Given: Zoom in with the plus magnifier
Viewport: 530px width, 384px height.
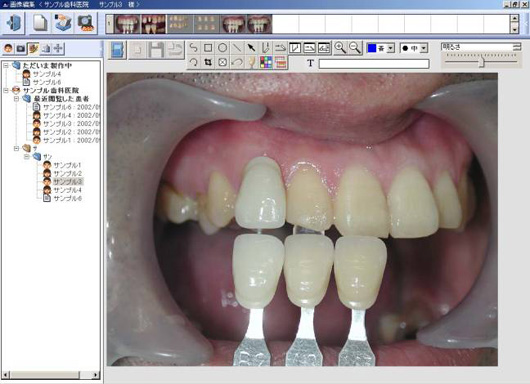Looking at the screenshot, I should pyautogui.click(x=340, y=48).
